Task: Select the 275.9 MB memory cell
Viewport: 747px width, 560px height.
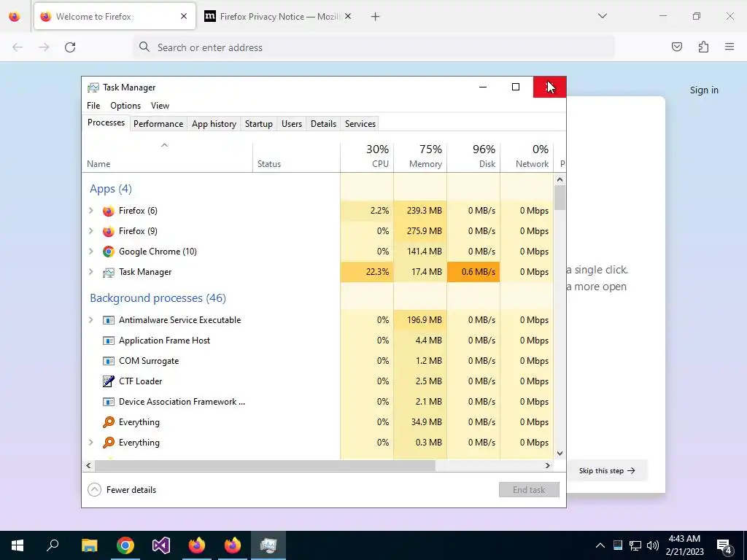Action: (420, 231)
